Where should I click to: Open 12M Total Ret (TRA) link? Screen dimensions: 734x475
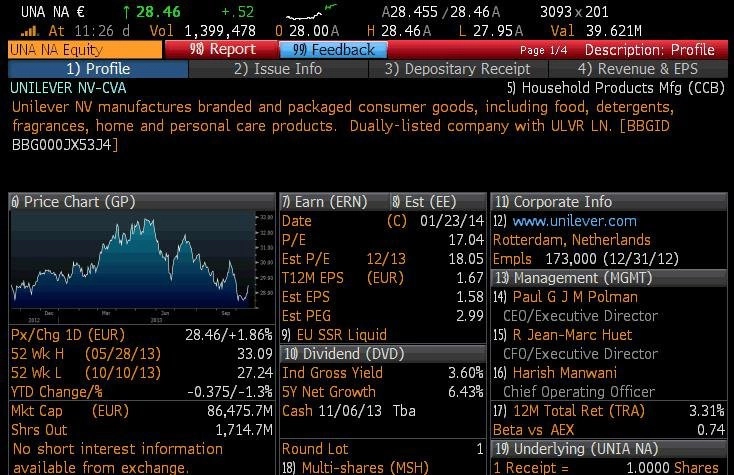point(579,411)
